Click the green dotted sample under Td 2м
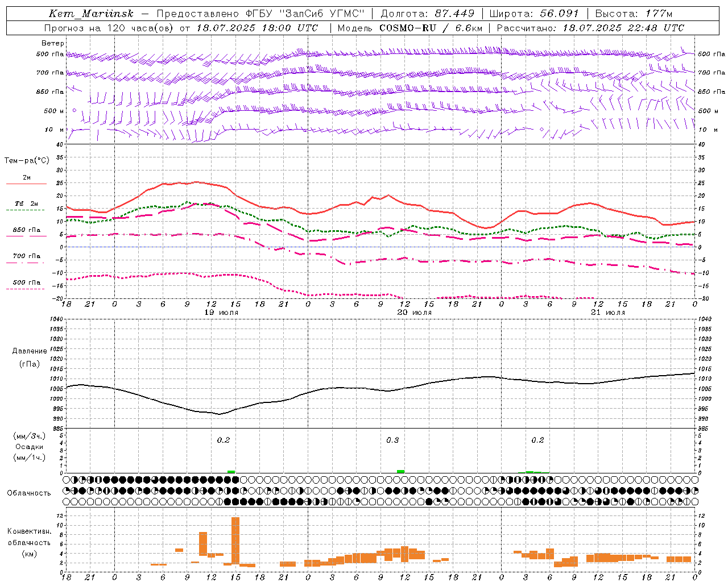728x582 pixels. 25,210
